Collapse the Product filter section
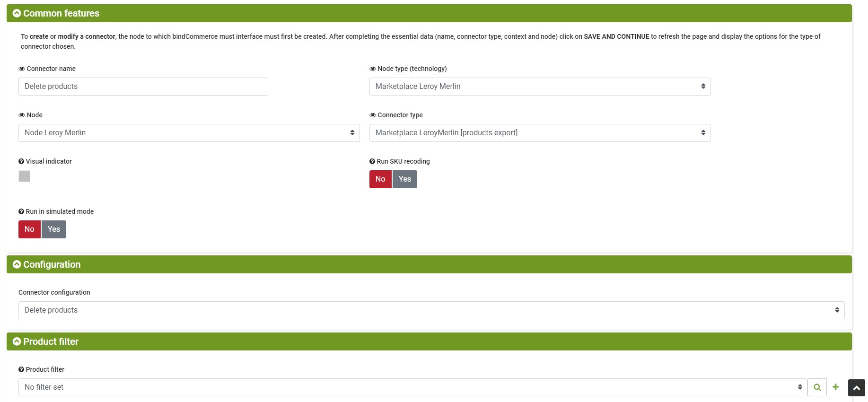The width and height of the screenshot is (868, 402). (17, 341)
